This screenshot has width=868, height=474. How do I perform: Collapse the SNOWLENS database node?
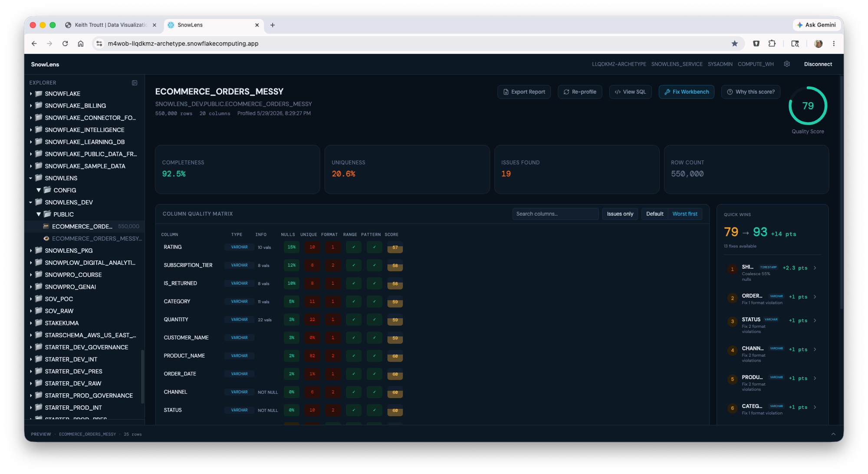coord(31,178)
